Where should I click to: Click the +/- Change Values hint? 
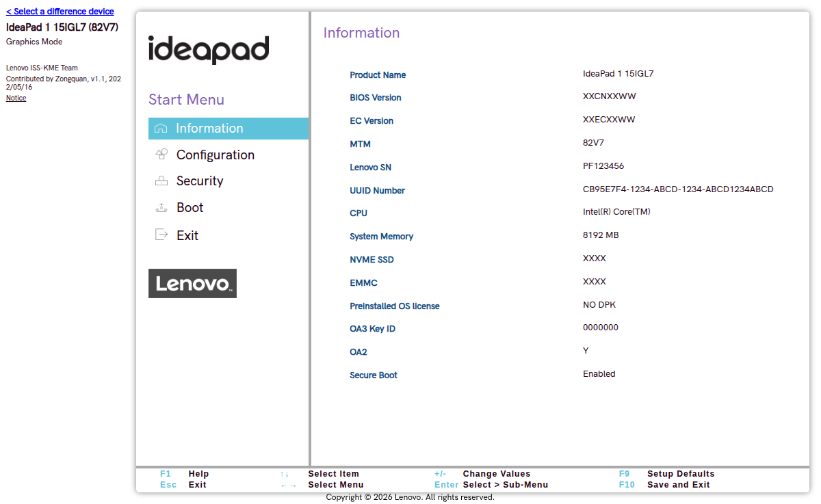(x=482, y=474)
